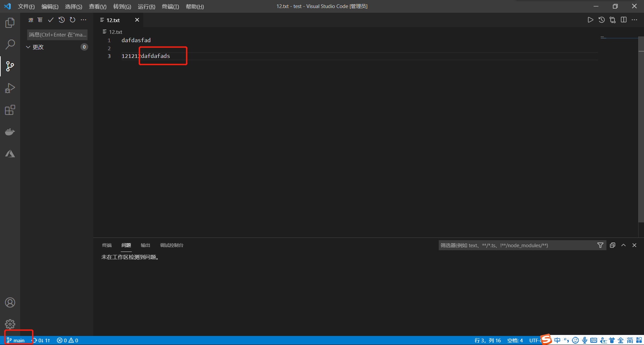Open the 选择(S) menu
644x345 pixels.
73,6
